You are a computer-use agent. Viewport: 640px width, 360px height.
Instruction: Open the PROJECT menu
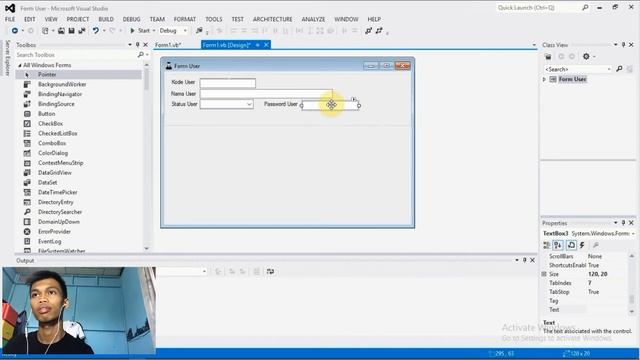coord(78,19)
